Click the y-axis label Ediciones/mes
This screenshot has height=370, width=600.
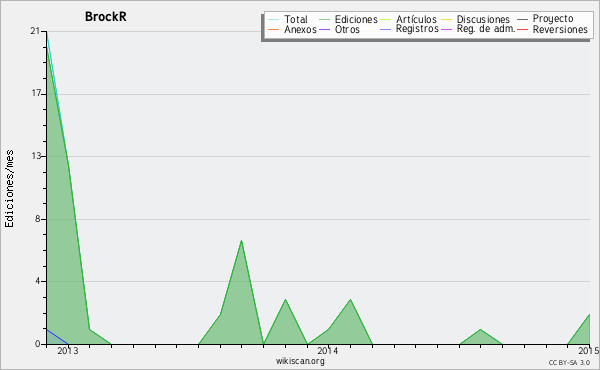pos(9,188)
